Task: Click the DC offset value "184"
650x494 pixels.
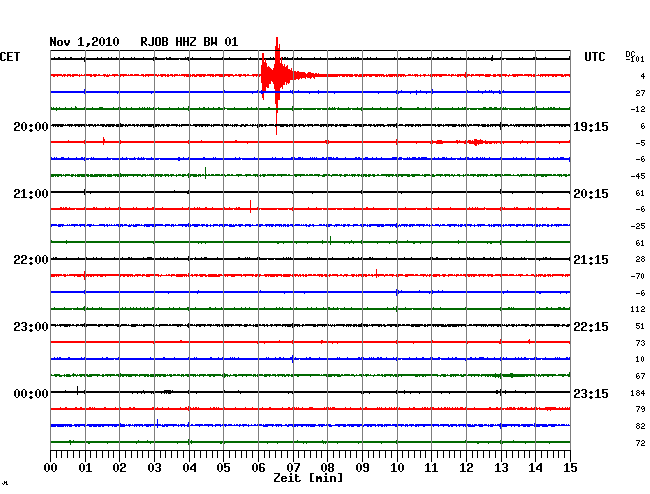Action: point(638,393)
